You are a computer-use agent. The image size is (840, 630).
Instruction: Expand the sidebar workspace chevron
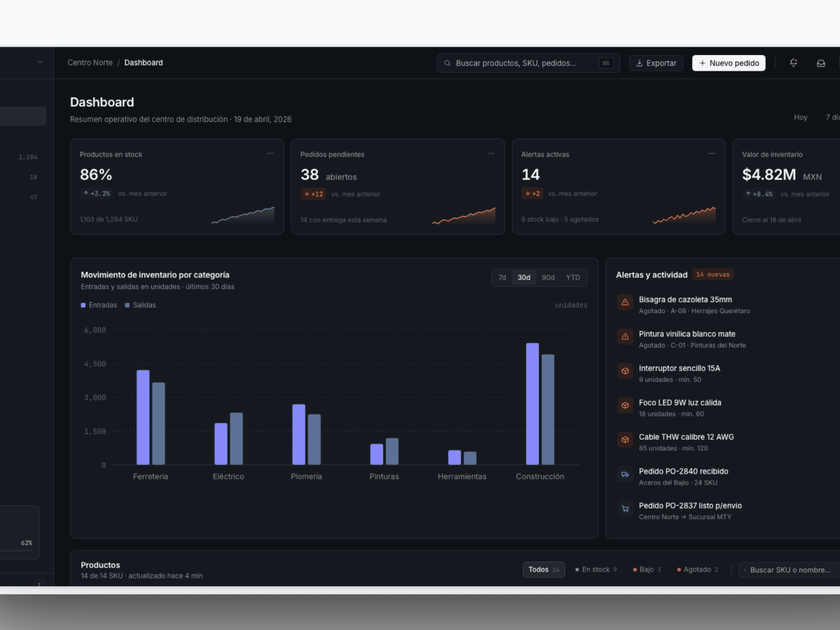(40, 62)
